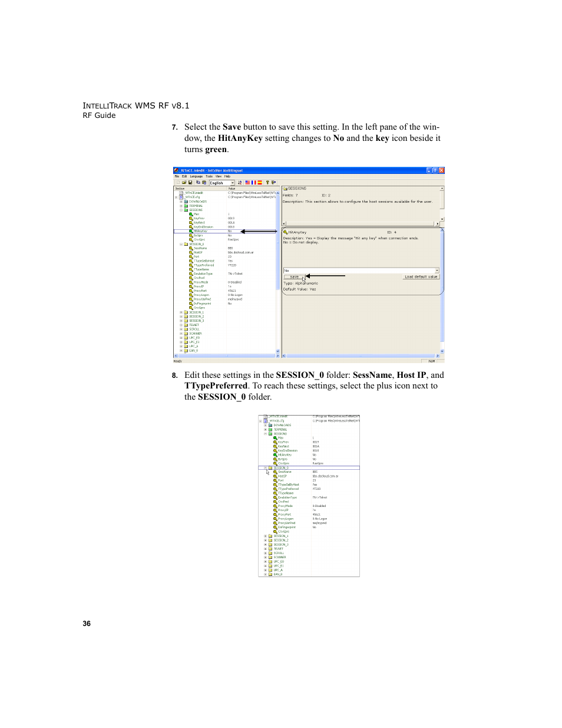Click the HitAnyKey key icon in the IniEditor window tree
The width and height of the screenshot is (562, 728).
point(191,231)
